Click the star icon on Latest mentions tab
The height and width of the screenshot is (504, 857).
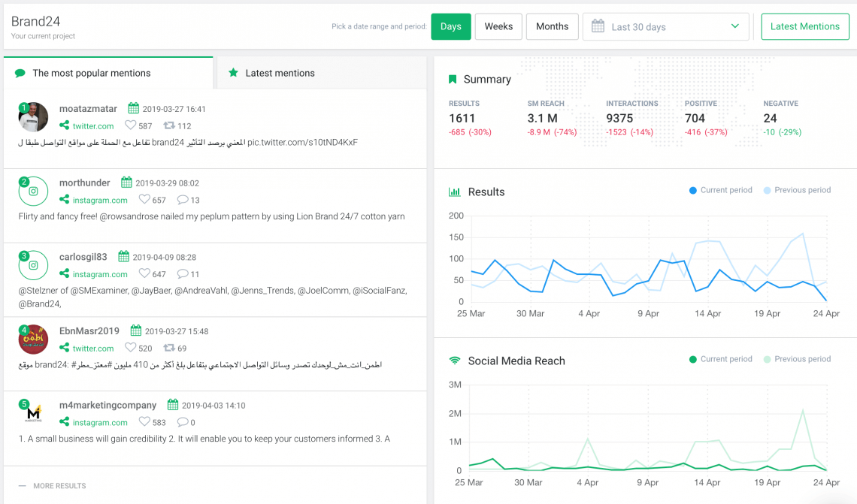tap(233, 73)
